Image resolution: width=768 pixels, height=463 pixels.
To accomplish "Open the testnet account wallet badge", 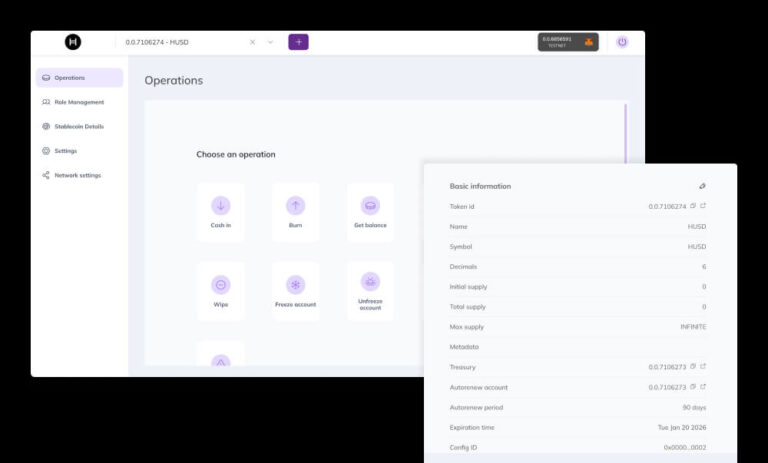I will tap(568, 42).
